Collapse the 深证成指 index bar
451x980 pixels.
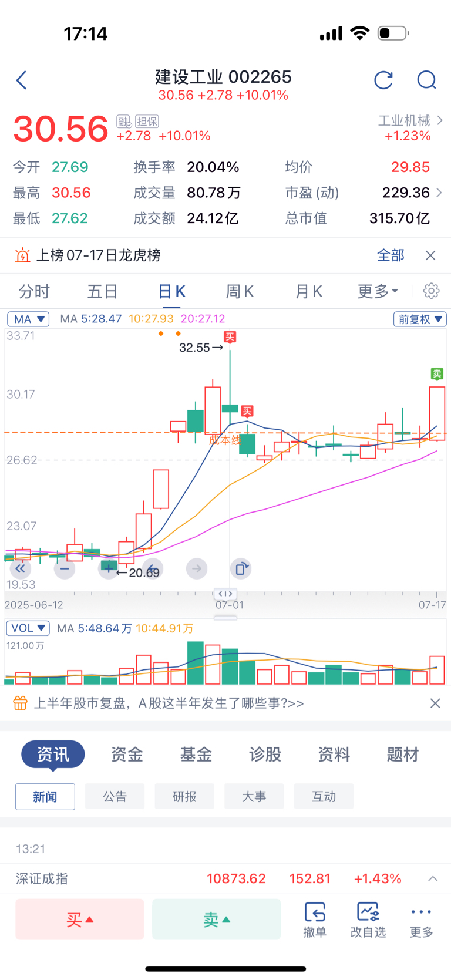tap(433, 878)
